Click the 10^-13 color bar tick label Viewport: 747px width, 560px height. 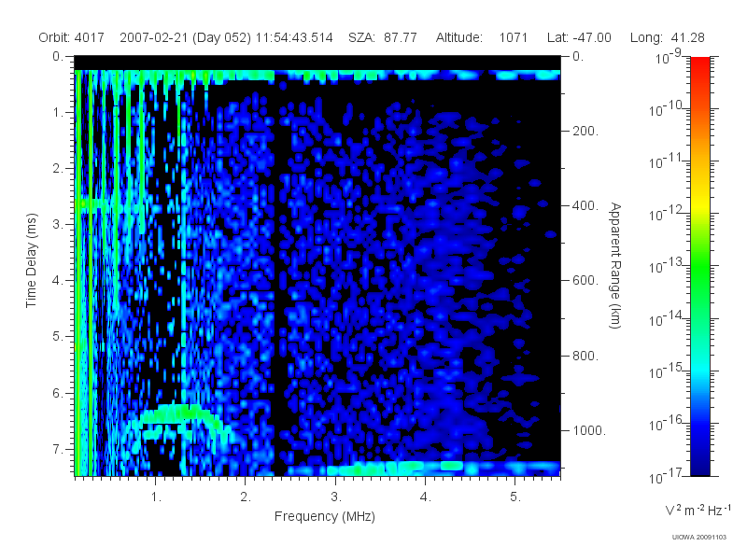668,266
